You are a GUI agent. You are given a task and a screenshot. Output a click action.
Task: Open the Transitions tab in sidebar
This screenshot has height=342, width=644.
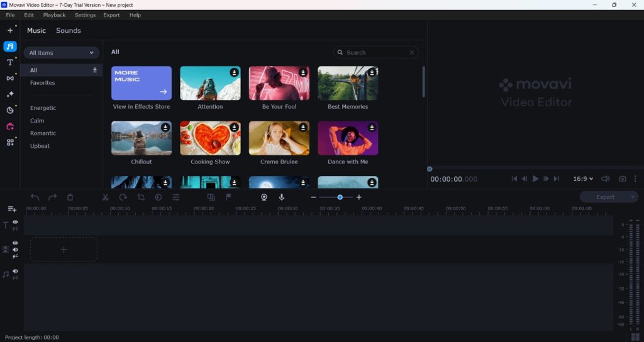10,78
